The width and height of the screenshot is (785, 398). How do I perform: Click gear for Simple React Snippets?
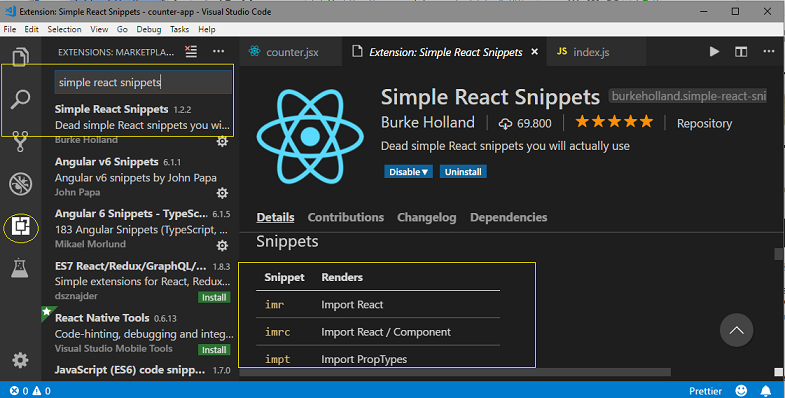(222, 142)
